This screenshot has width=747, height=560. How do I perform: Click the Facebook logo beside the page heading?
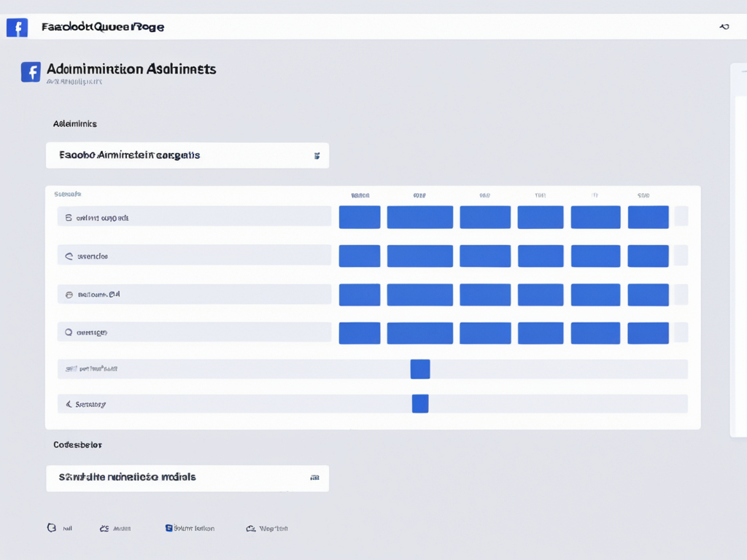tap(31, 71)
